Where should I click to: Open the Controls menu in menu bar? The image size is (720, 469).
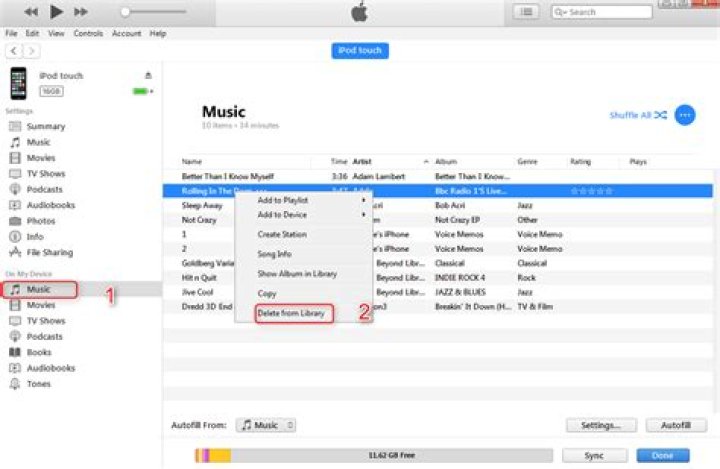pyautogui.click(x=88, y=33)
